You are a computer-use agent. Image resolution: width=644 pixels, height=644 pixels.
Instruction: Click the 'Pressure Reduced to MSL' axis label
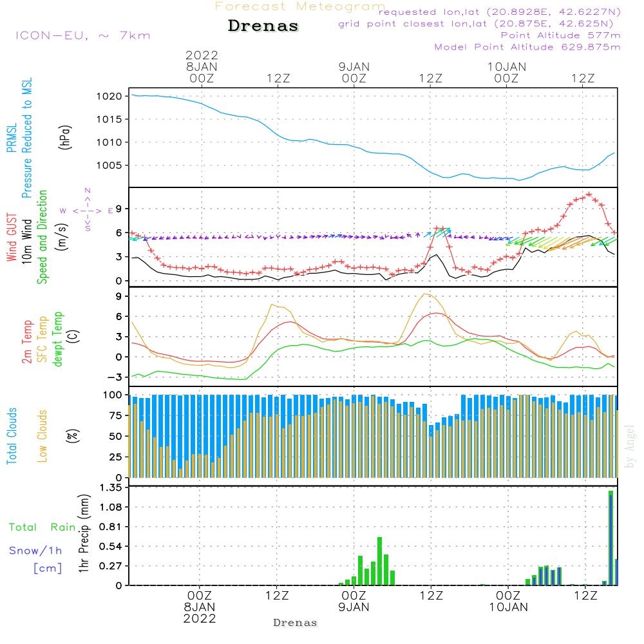point(26,138)
